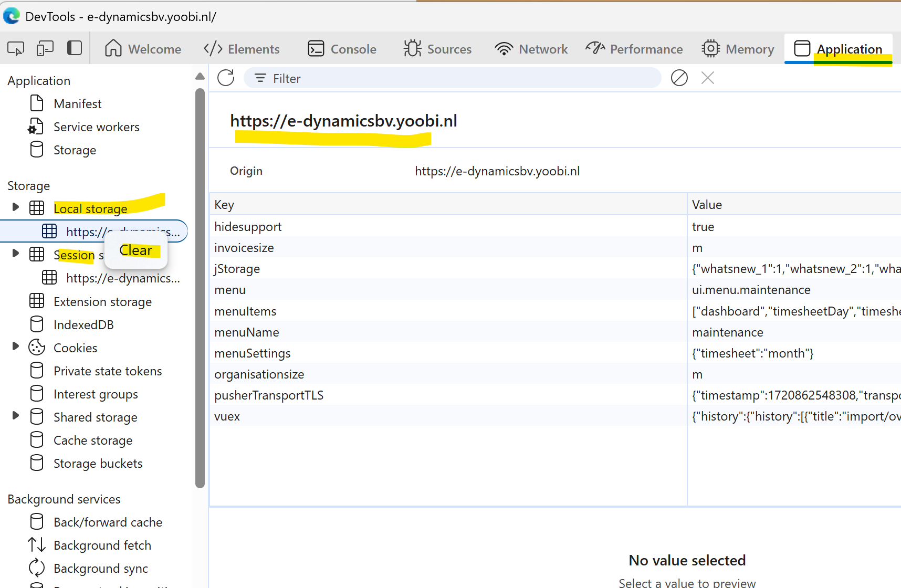Open Storage buckets

point(98,463)
